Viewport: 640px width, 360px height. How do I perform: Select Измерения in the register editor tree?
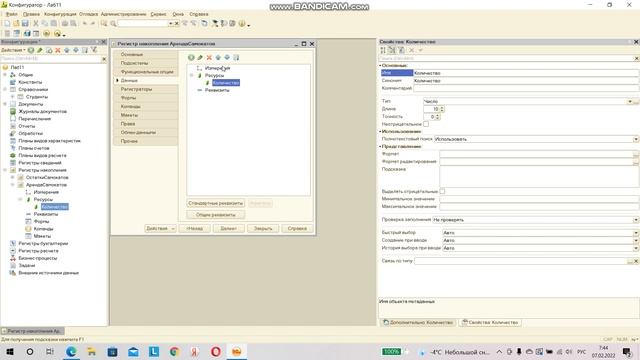tap(218, 68)
